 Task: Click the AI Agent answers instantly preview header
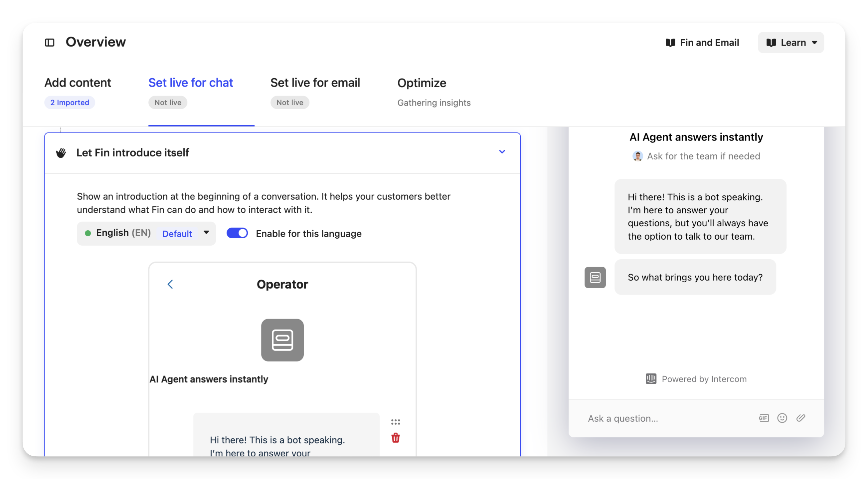[696, 137]
